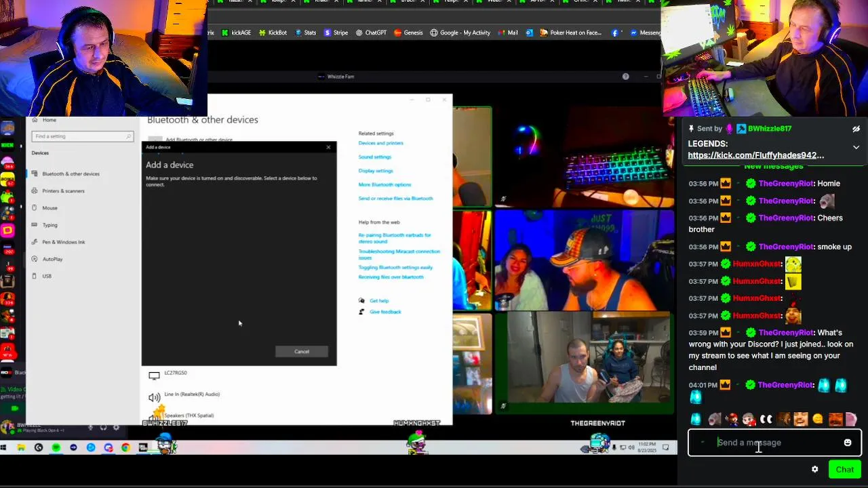Open More Bluetooth options link
Viewport: 868px width, 488px height.
[x=384, y=184]
